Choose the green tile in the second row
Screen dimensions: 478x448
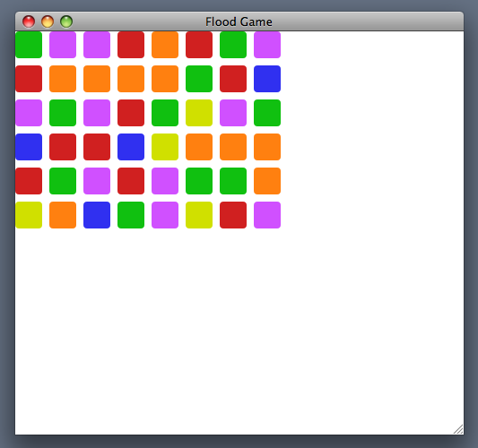199,79
